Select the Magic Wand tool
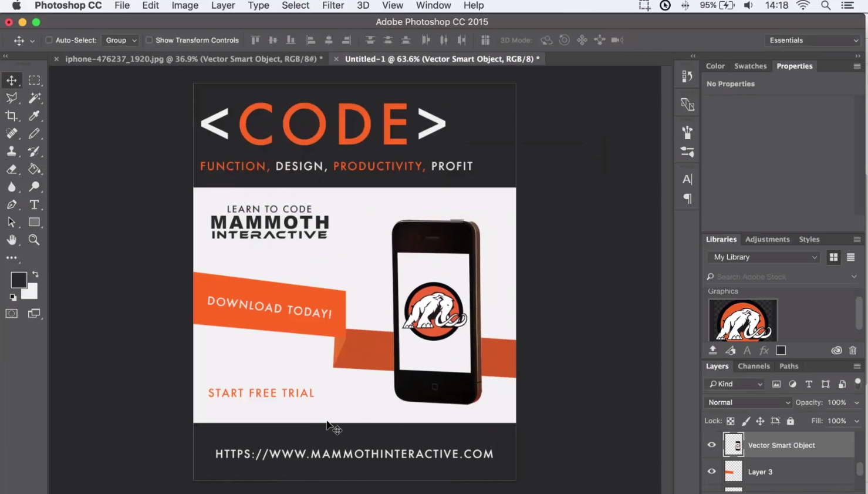Viewport: 868px width, 494px height. coord(35,98)
